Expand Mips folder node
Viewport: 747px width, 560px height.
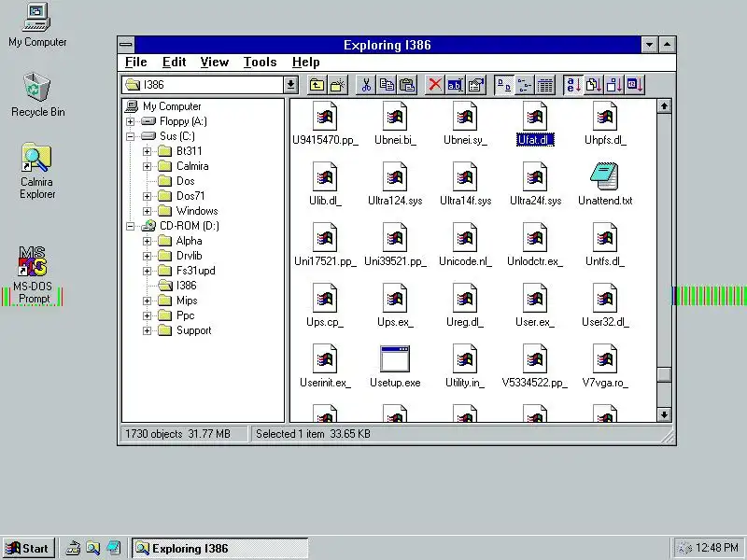pos(147,301)
